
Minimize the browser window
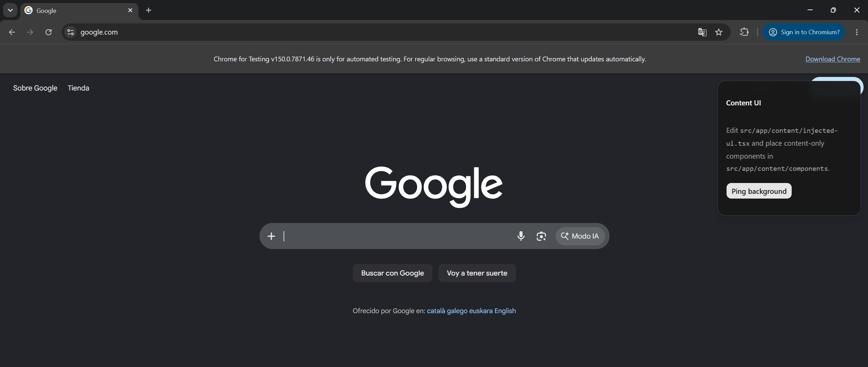coord(810,10)
